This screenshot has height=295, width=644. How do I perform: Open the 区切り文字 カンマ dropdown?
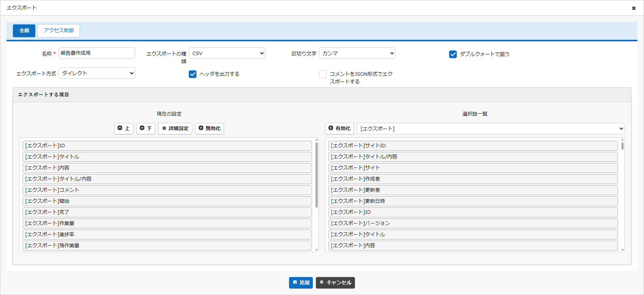[357, 53]
